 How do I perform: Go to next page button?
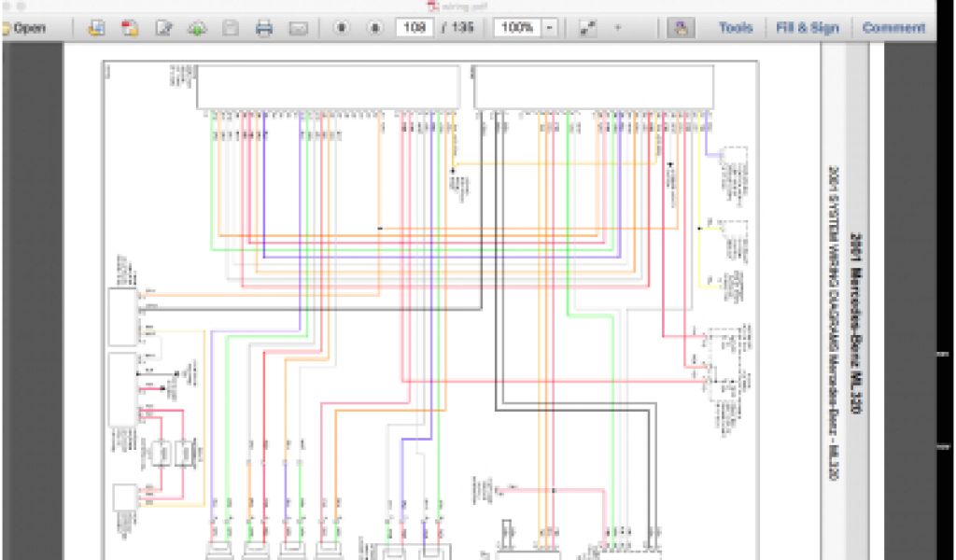(x=374, y=28)
